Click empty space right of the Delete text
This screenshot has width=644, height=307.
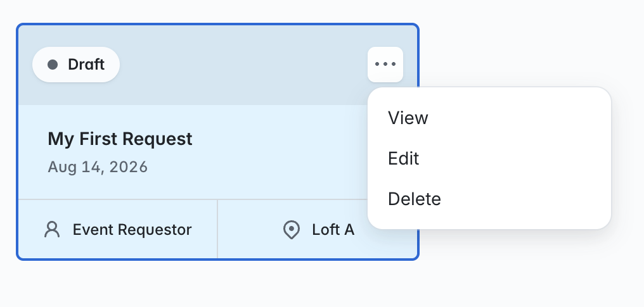coord(525,199)
